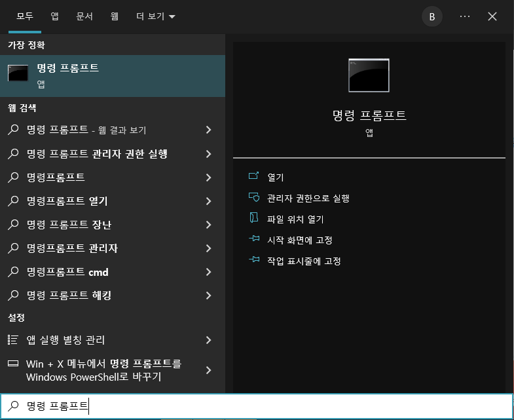Viewport: 514px width, 420px height.
Task: Open the 모두 tab
Action: point(25,16)
